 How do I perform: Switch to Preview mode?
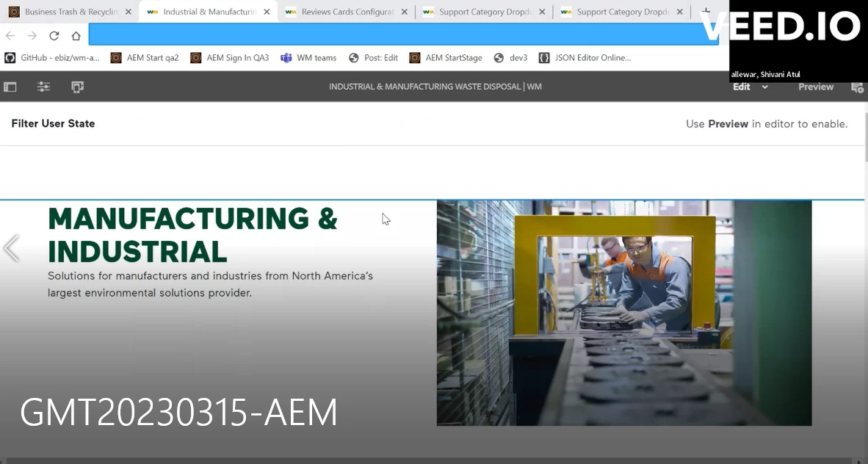click(x=815, y=87)
